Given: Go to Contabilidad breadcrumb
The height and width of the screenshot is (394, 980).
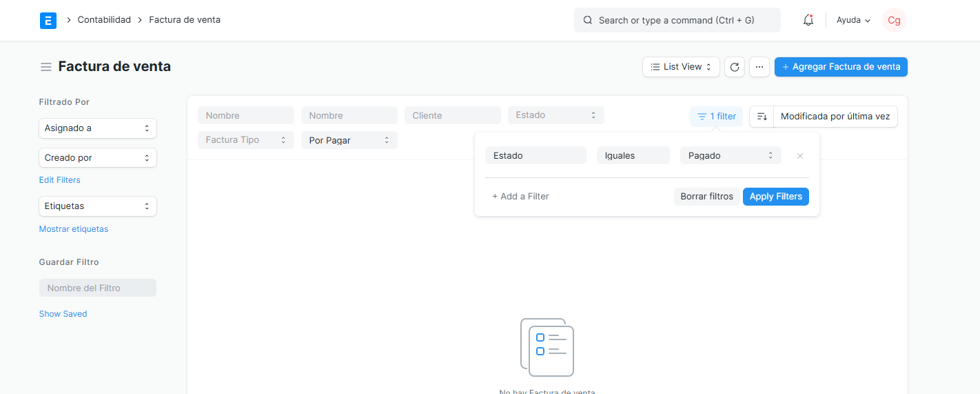Looking at the screenshot, I should (x=104, y=20).
